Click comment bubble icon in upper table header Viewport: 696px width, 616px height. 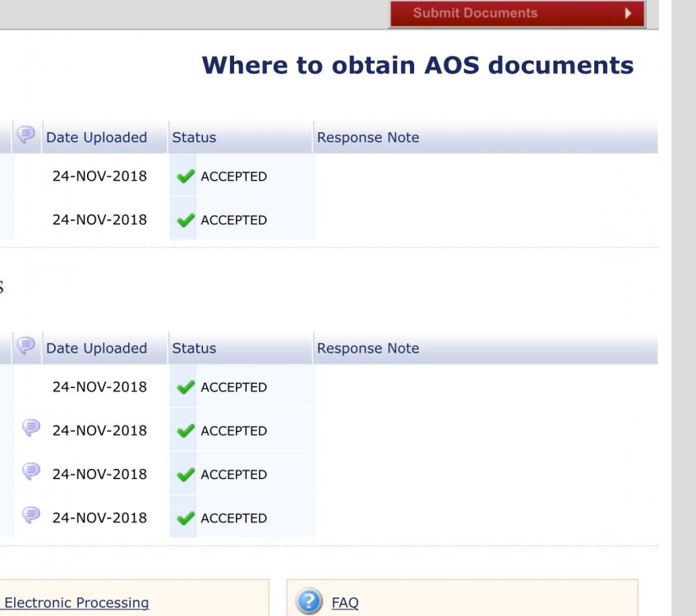[26, 135]
